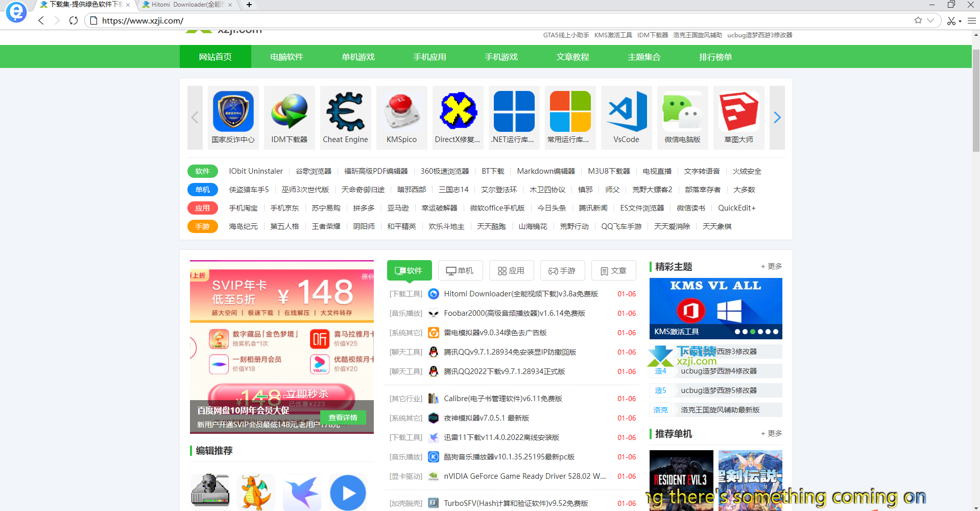Open 侠盗猎车手5 link

coord(249,190)
